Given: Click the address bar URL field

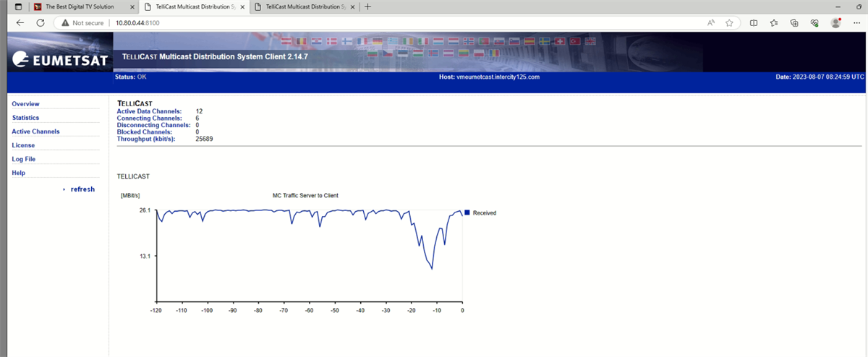Looking at the screenshot, I should 362,22.
